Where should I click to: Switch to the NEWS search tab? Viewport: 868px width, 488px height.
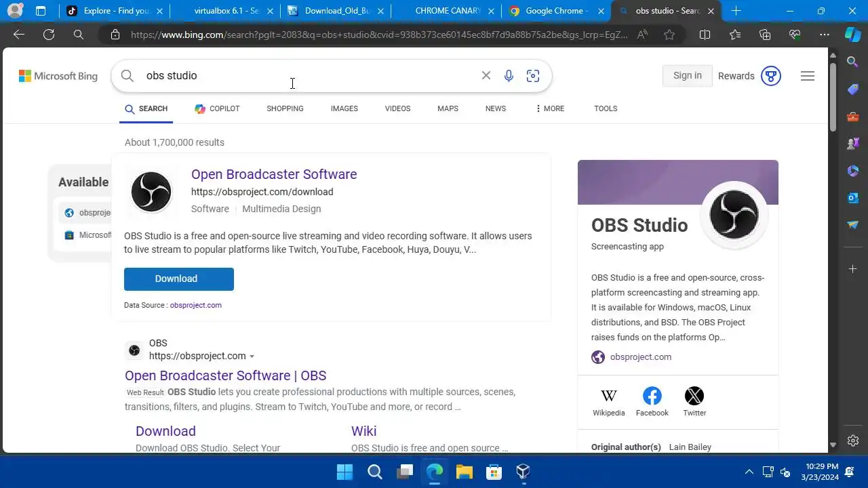496,108
